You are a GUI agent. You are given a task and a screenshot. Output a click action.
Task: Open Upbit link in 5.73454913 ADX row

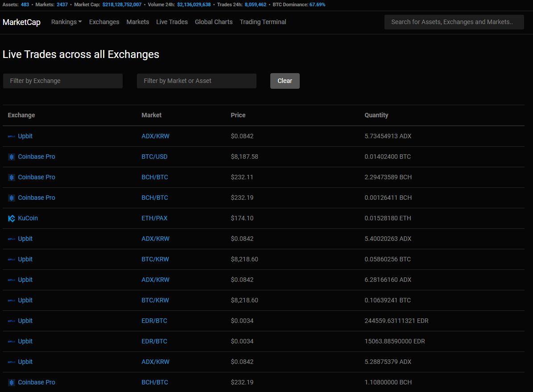coord(25,136)
